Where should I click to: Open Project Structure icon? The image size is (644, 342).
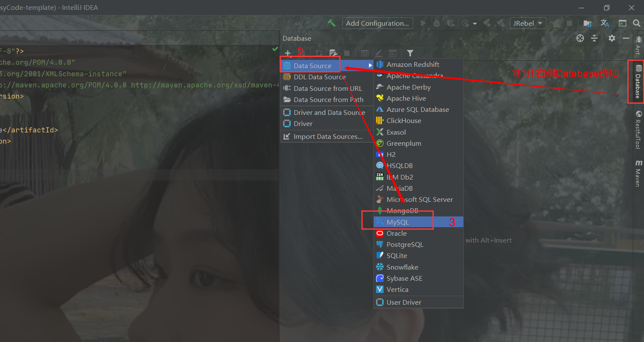click(587, 23)
